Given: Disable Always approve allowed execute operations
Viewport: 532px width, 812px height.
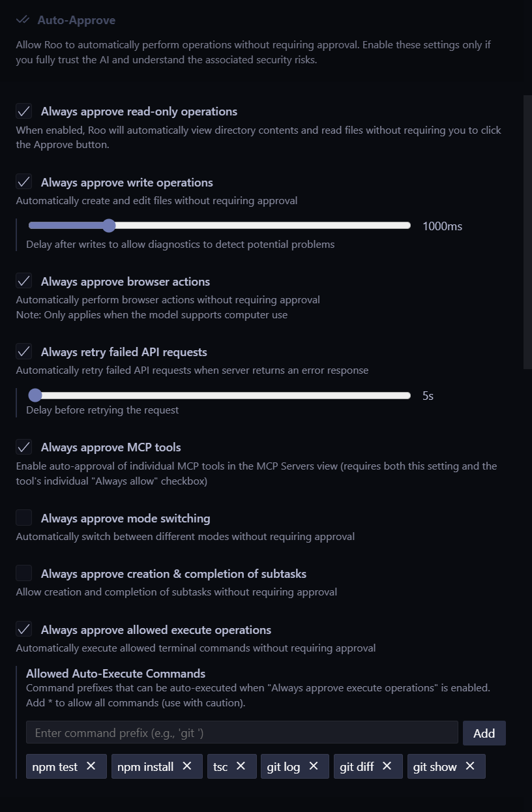Looking at the screenshot, I should tap(24, 629).
